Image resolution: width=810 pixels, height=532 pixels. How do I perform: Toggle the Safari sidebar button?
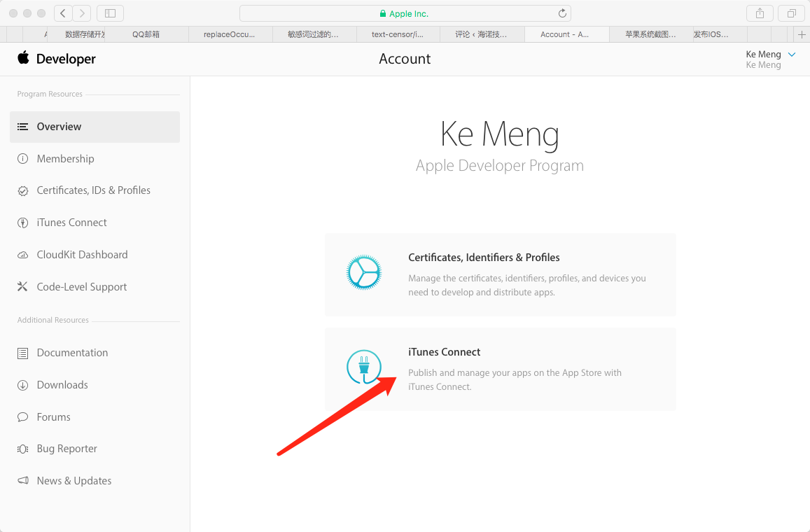click(110, 13)
